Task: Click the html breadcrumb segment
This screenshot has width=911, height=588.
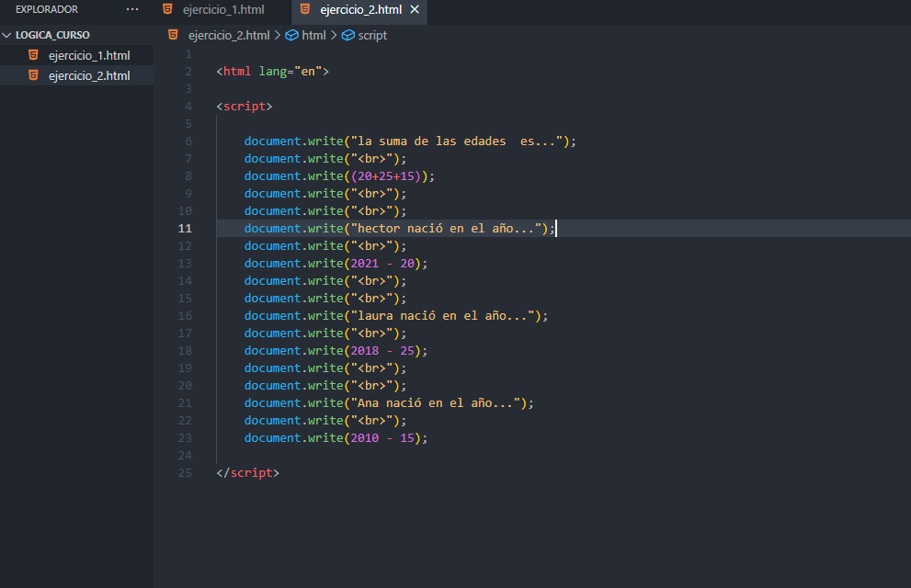Action: 313,36
